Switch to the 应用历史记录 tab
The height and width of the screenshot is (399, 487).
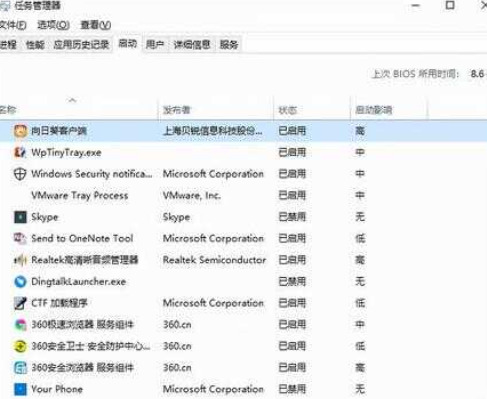tap(81, 44)
